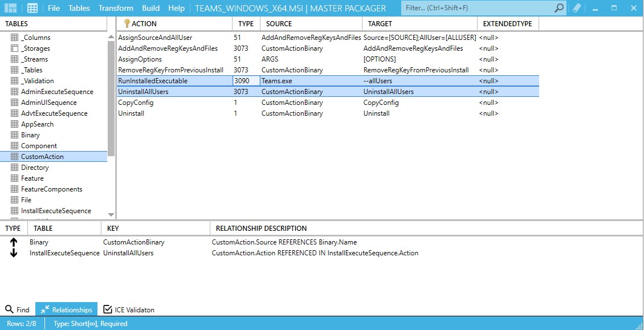This screenshot has height=330, width=644.
Task: Open the ICE Validaton tab
Action: coord(129,309)
